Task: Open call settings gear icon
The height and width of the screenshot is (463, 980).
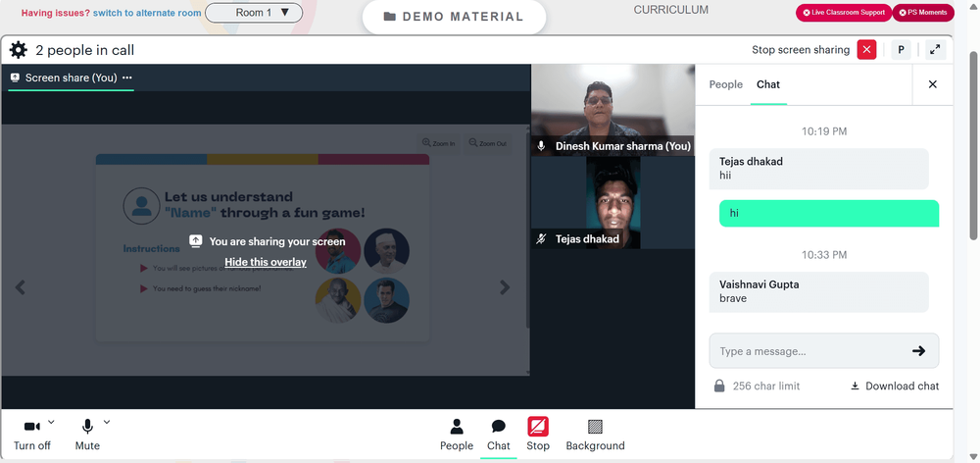Action: [18, 50]
